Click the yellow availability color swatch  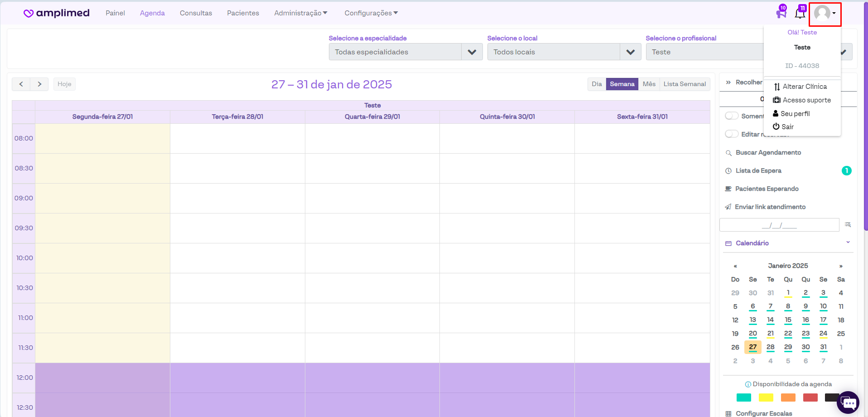pos(766,398)
